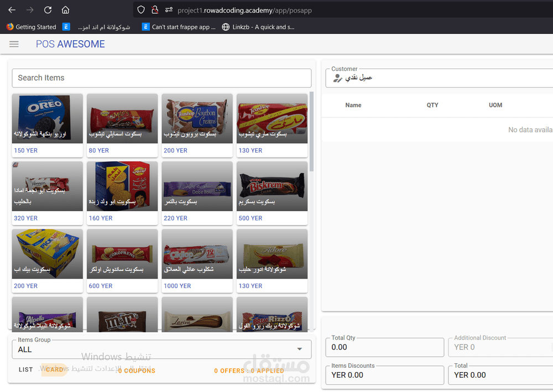The image size is (553, 392).
Task: Go back with browser back arrow
Action: tap(12, 10)
